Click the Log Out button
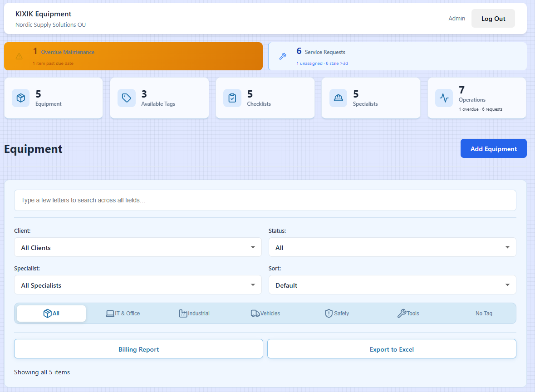The height and width of the screenshot is (392, 535). tap(493, 19)
